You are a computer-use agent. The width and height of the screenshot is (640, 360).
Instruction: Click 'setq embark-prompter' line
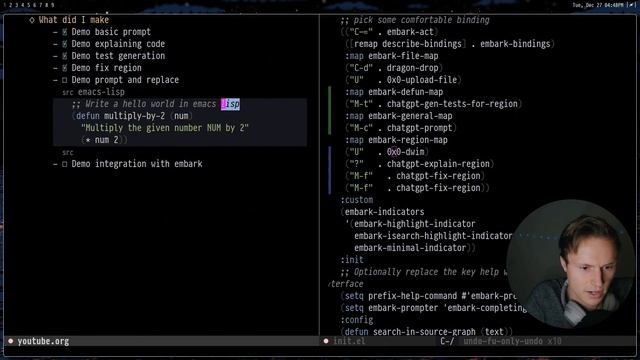(x=433, y=308)
